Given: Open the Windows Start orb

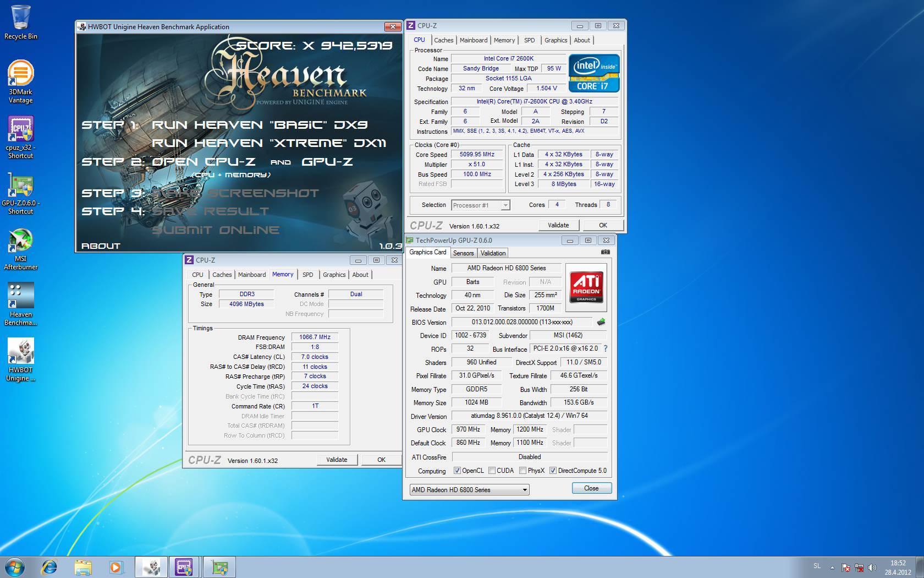Looking at the screenshot, I should tap(14, 567).
